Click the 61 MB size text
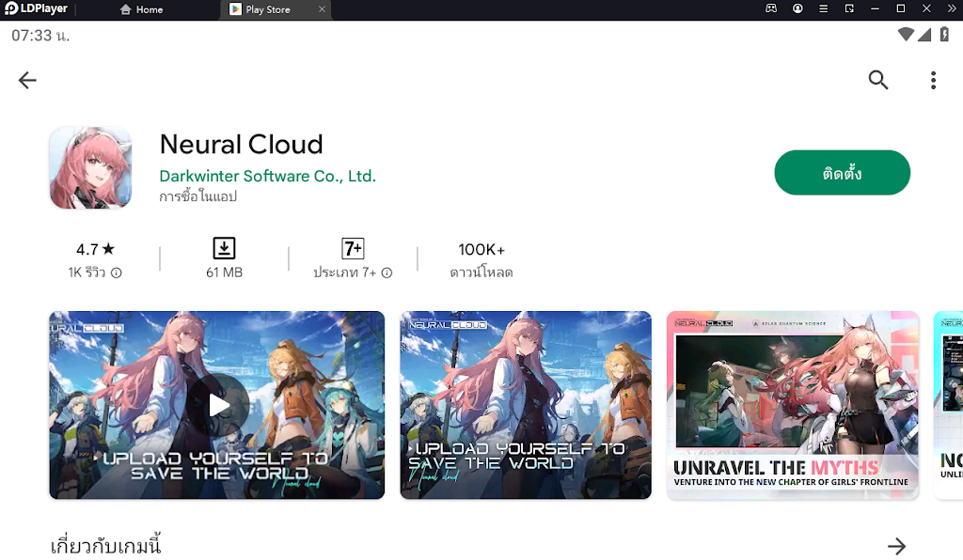963x560 pixels. 224,272
